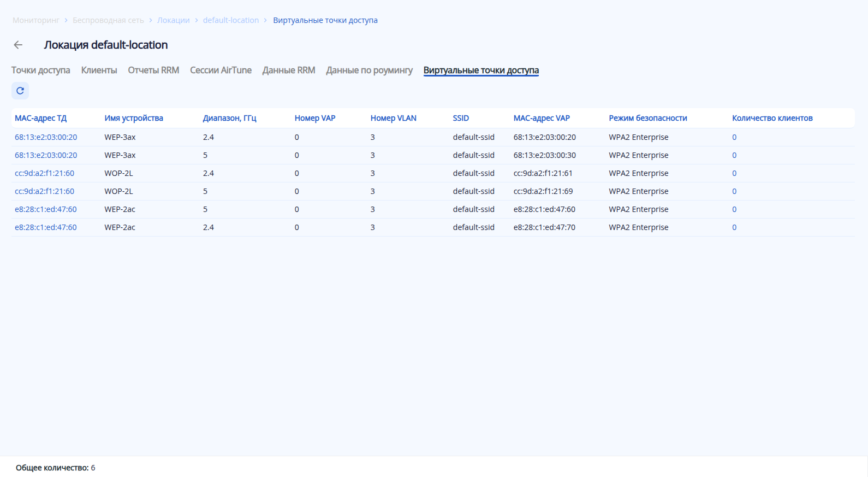The height and width of the screenshot is (477, 868).
Task: Sort by Количество клиентов column header
Action: click(772, 118)
